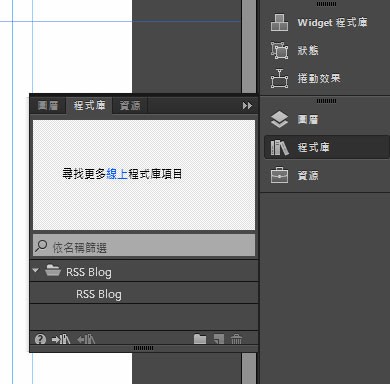Image resolution: width=390 pixels, height=384 pixels.
Task: Open the Widget 程式庫 panel icon
Action: (x=279, y=23)
